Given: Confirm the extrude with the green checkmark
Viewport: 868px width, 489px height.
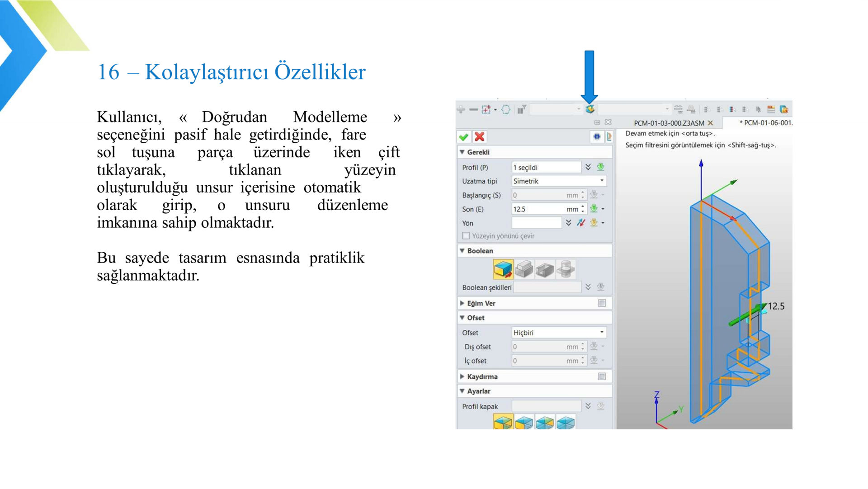Looking at the screenshot, I should [463, 136].
